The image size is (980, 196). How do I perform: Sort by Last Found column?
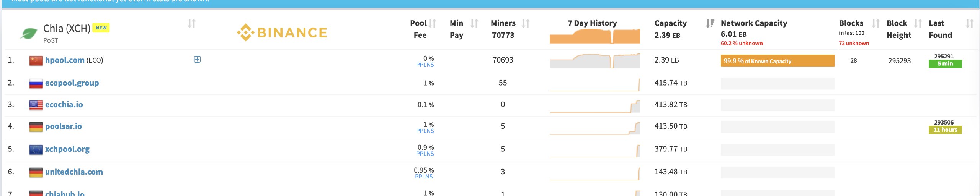pyautogui.click(x=970, y=23)
